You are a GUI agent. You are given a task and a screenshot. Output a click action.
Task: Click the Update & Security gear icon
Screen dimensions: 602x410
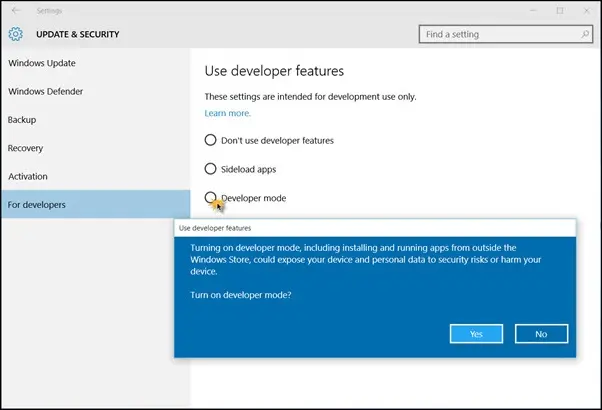tap(15, 34)
